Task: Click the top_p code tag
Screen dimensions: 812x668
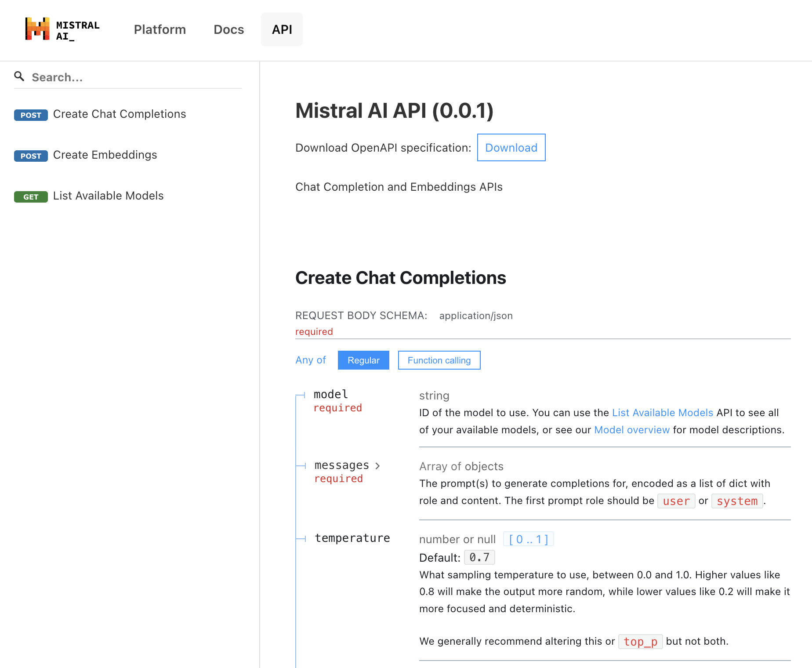Action: tap(640, 642)
